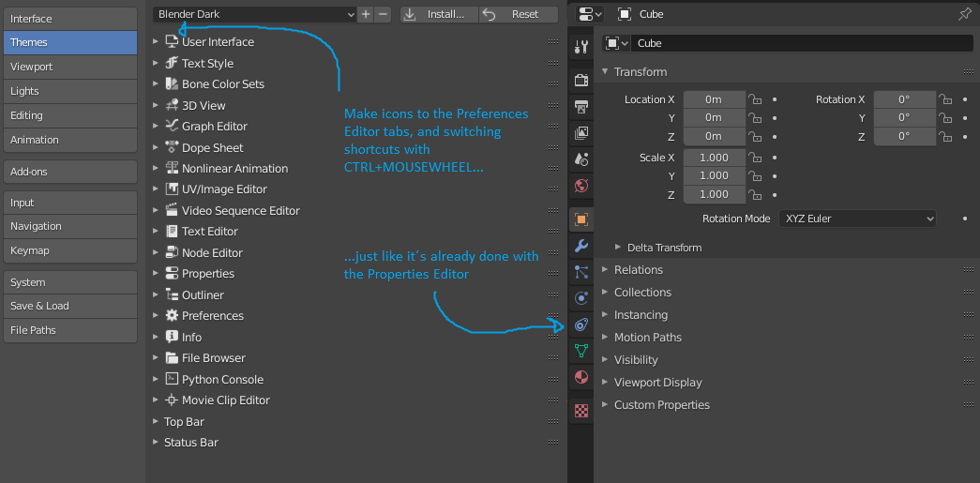Toggle the lock for Rotation Z

click(946, 136)
